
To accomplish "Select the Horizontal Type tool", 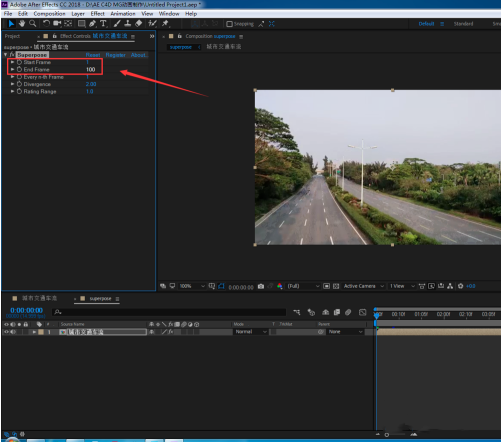I will click(x=103, y=24).
